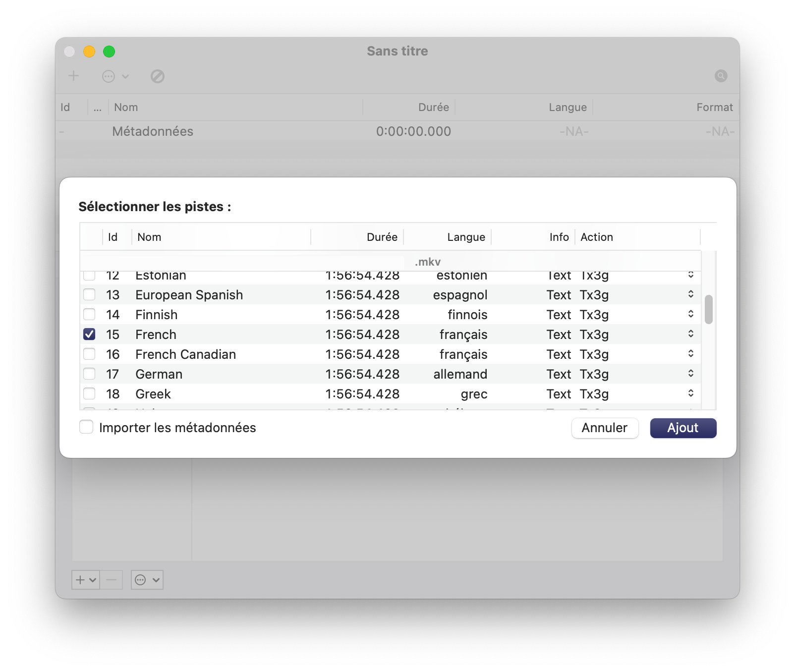This screenshot has height=672, width=795.
Task: Open the bottom ellipsis options dropdown
Action: pyautogui.click(x=147, y=580)
